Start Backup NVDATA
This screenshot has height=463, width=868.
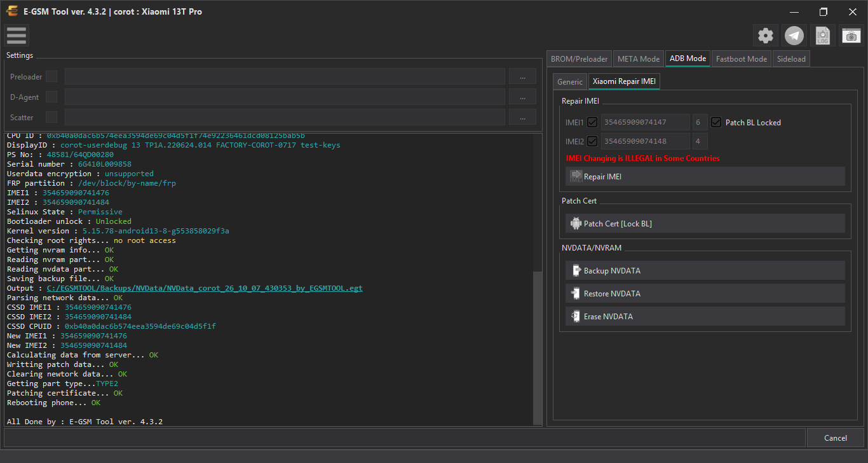pyautogui.click(x=705, y=271)
